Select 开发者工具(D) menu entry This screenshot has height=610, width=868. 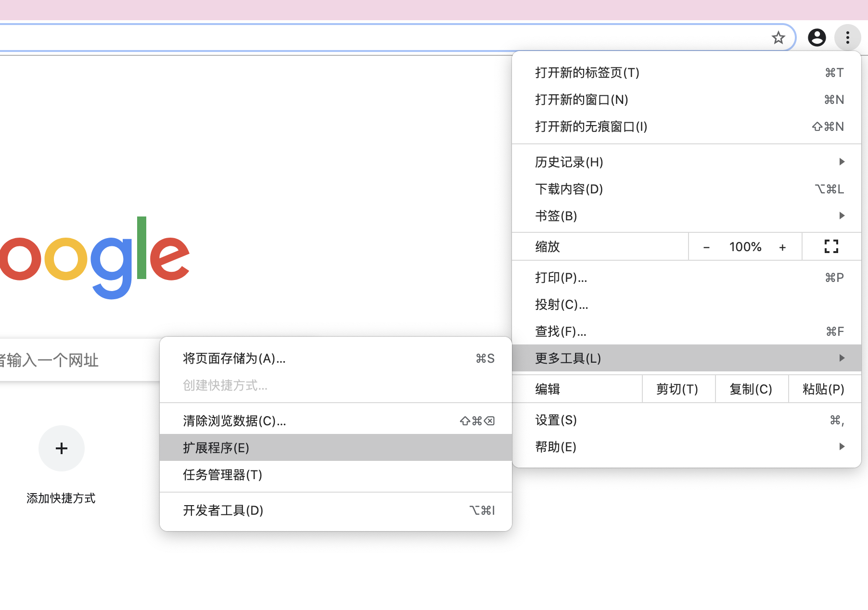(x=222, y=510)
